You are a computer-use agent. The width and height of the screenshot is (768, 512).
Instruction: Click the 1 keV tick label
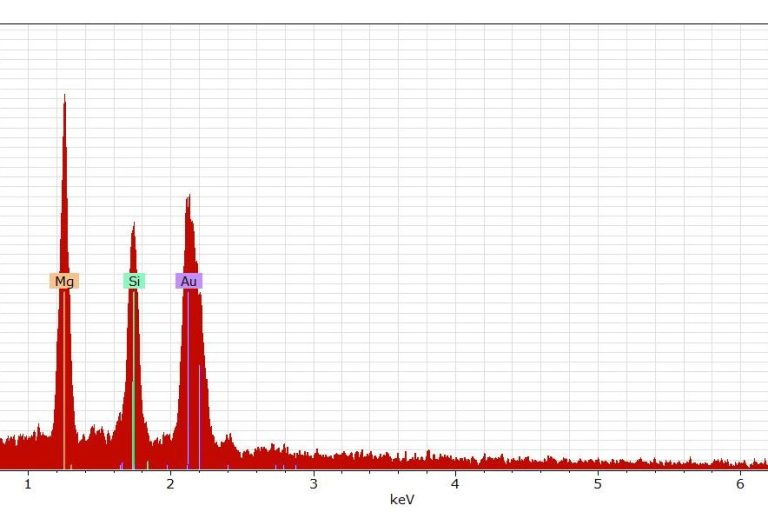pyautogui.click(x=28, y=485)
